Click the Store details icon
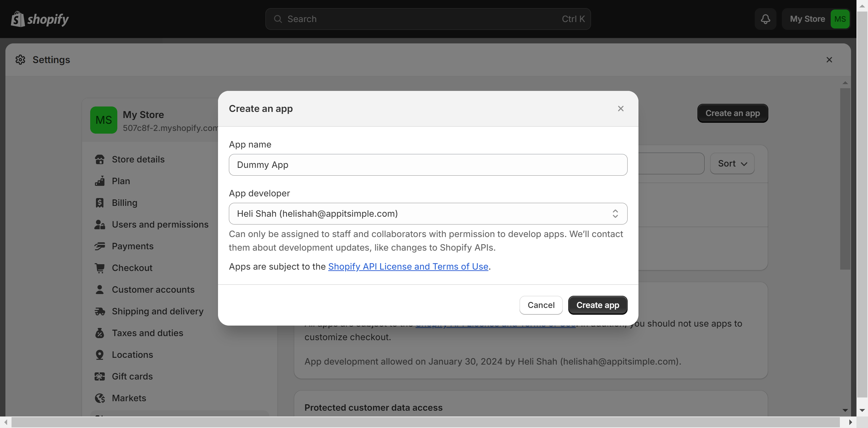 (100, 159)
